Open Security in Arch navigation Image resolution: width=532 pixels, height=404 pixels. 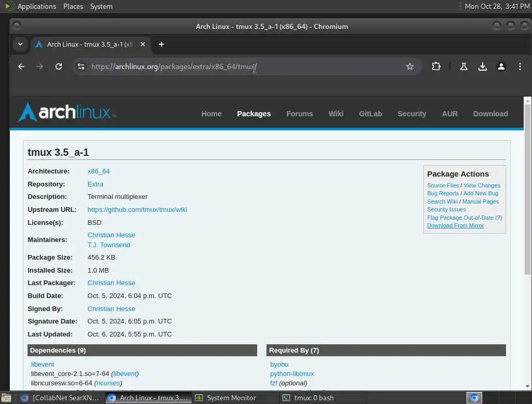(x=412, y=114)
